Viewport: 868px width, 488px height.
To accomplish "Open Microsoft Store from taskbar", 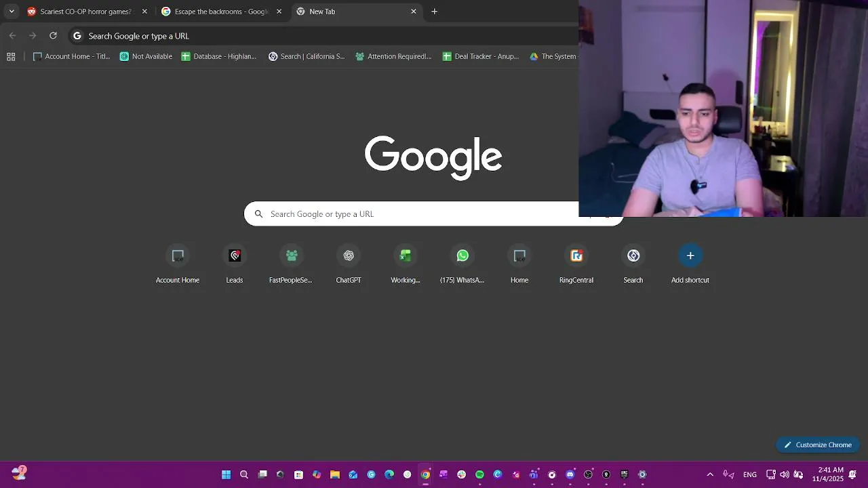I will 298,474.
